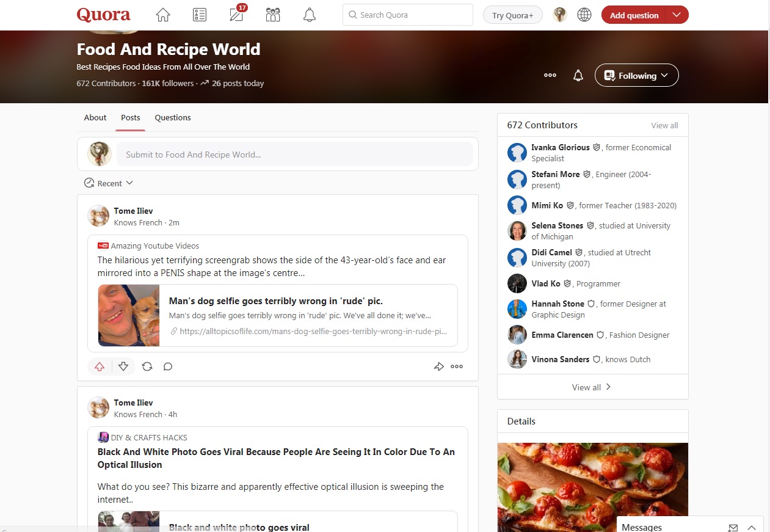Click the DIY & CRAFTS HACKS space icon
770x532 pixels.
pos(103,437)
